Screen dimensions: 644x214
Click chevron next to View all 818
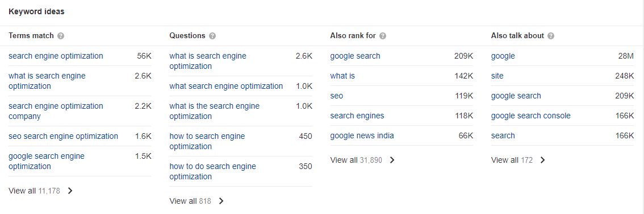click(x=221, y=201)
